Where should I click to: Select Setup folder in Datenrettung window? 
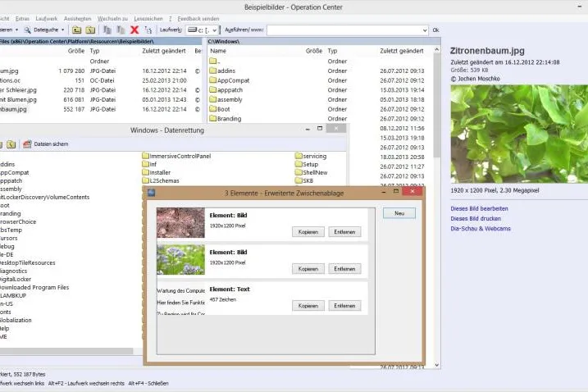click(307, 164)
